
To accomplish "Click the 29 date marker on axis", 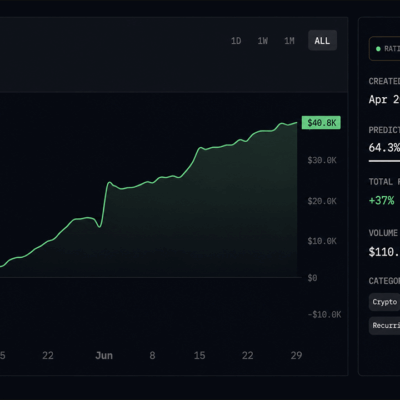I will 296,356.
